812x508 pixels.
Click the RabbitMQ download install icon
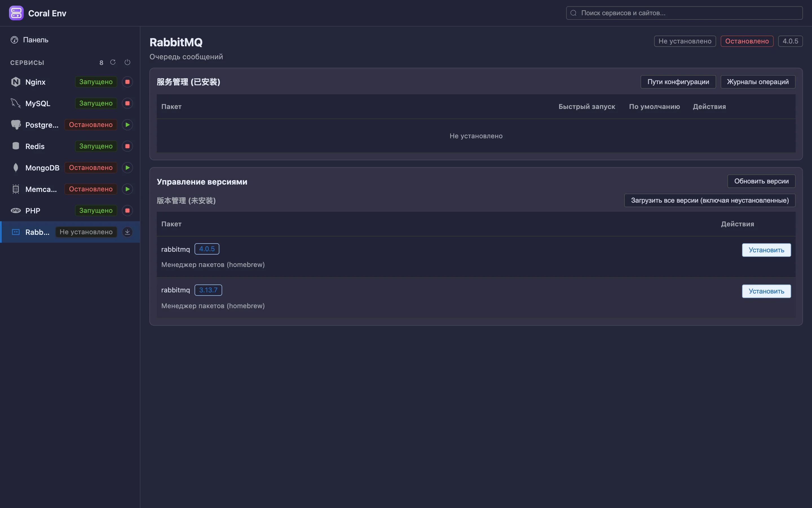[x=127, y=232]
